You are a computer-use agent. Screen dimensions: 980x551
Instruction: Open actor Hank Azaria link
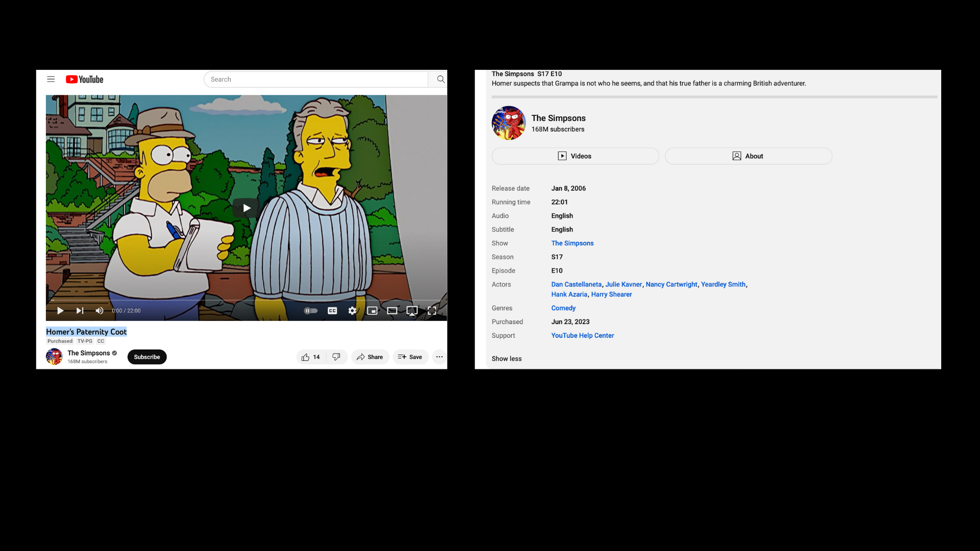(569, 294)
